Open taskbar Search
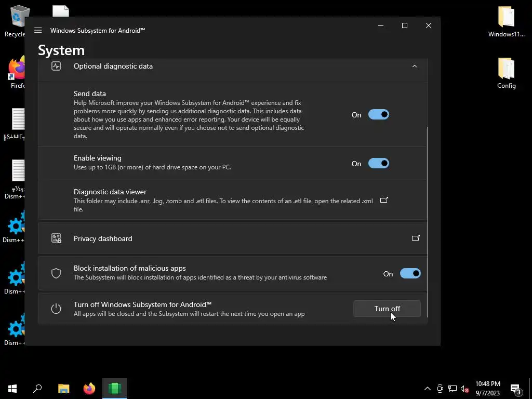Image resolution: width=532 pixels, height=399 pixels. click(37, 389)
